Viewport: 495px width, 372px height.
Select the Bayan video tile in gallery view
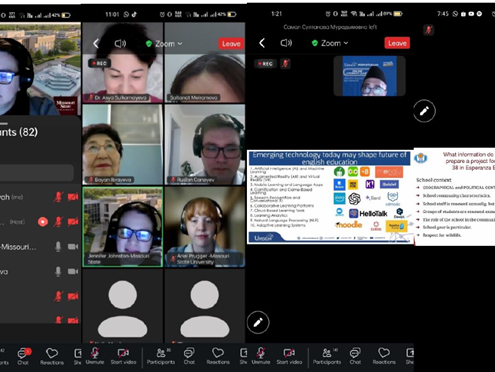[123, 144]
